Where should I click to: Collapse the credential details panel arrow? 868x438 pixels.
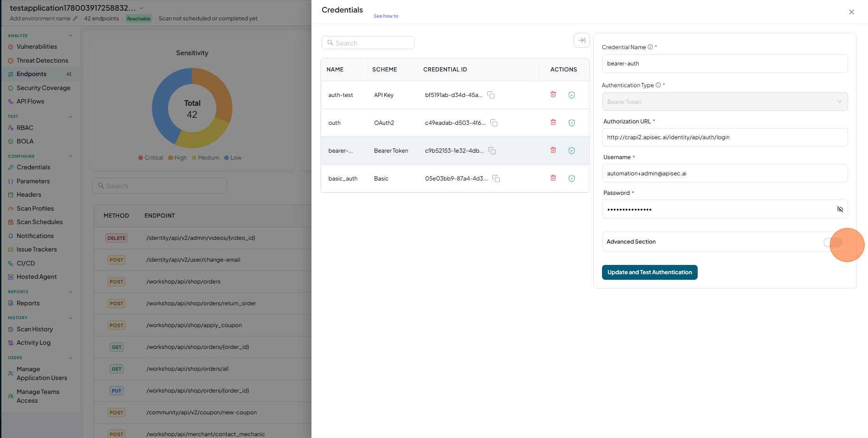582,40
